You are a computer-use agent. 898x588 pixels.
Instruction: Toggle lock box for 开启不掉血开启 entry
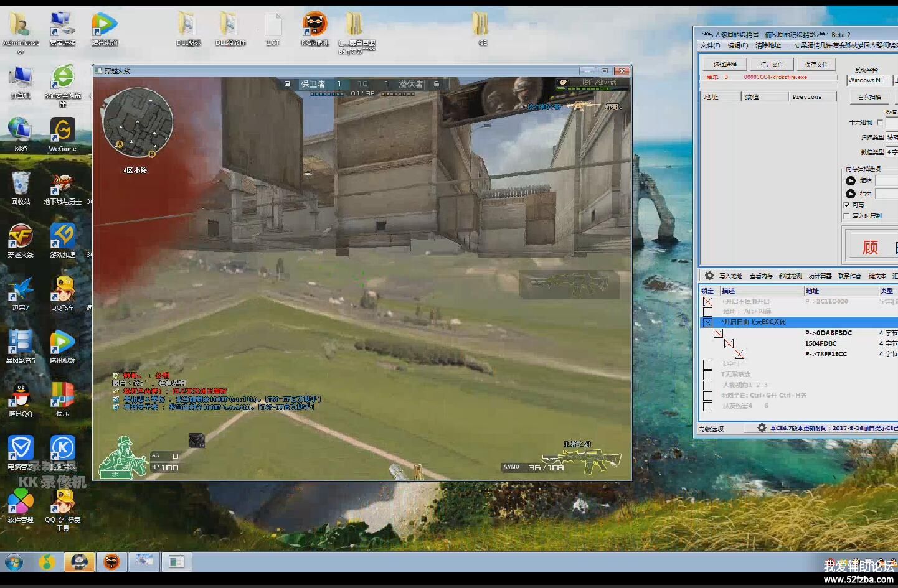(x=707, y=301)
